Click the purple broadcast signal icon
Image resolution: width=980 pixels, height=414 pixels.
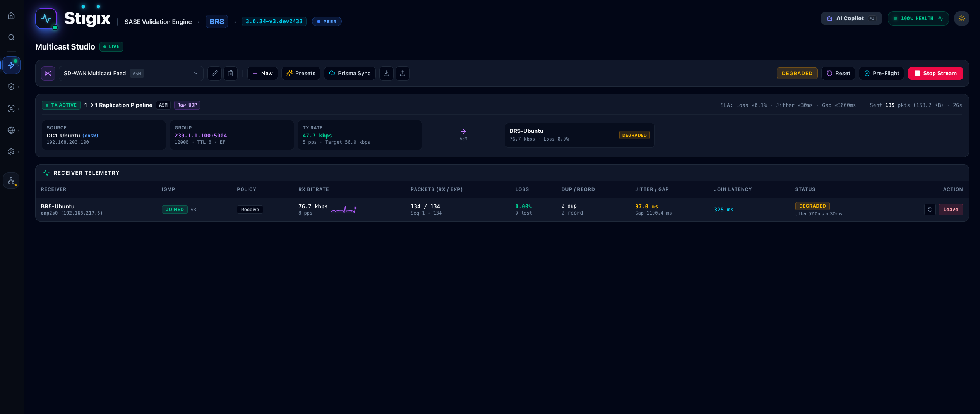pos(48,73)
